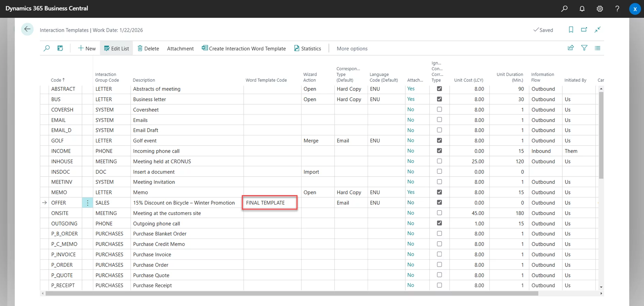Search the list with the magnifier icon
Screen dimensions: 644x306
pos(47,48)
